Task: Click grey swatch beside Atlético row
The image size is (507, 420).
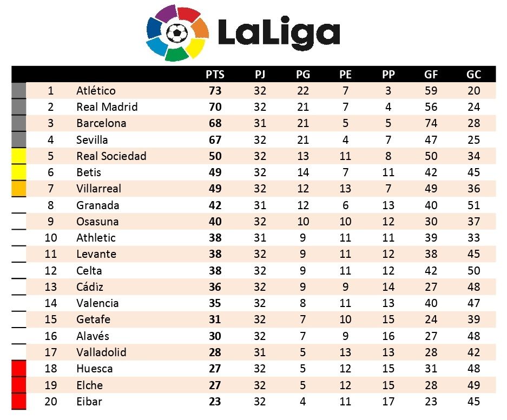Action: click(x=18, y=91)
